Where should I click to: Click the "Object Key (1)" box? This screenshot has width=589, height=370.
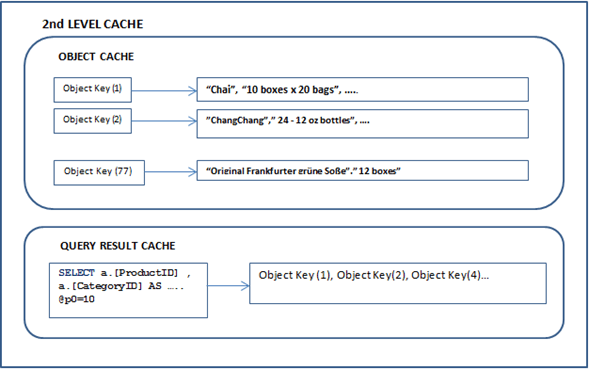coord(92,90)
